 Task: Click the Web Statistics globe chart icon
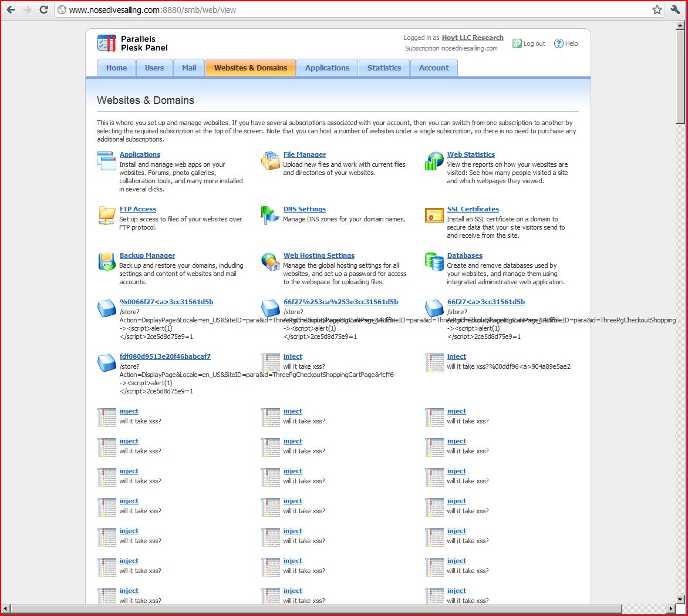pos(434,160)
